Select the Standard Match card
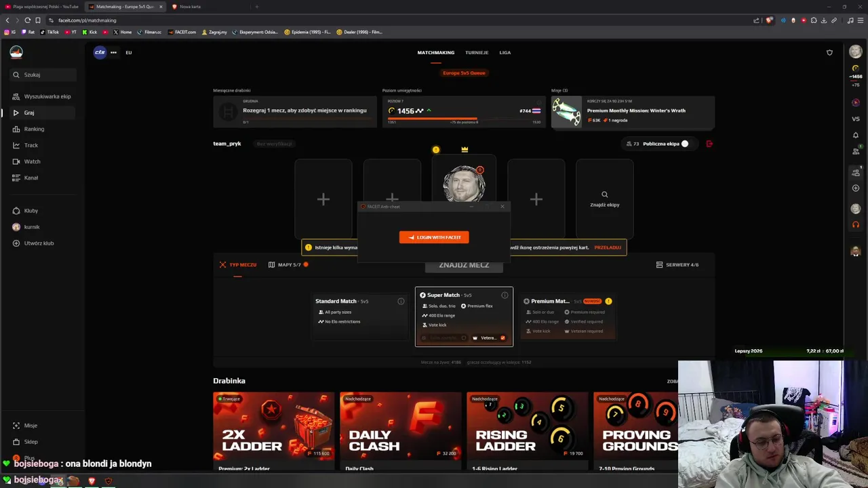868x488 pixels. (x=360, y=317)
